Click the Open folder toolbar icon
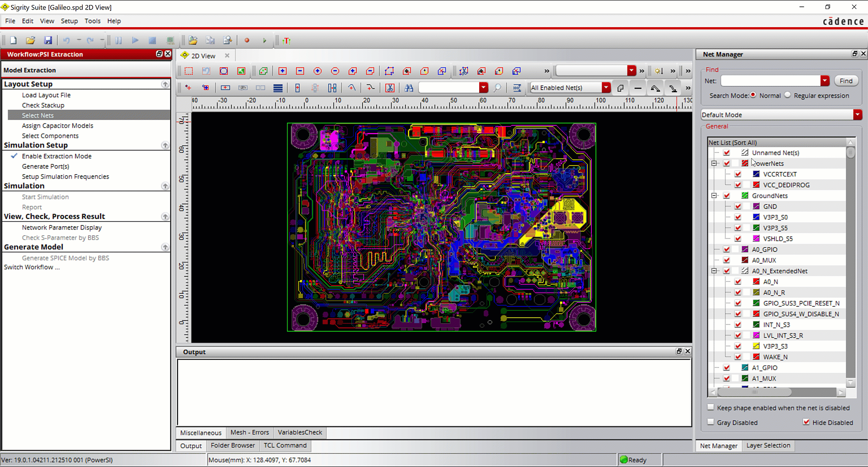This screenshot has height=467, width=868. (30, 40)
